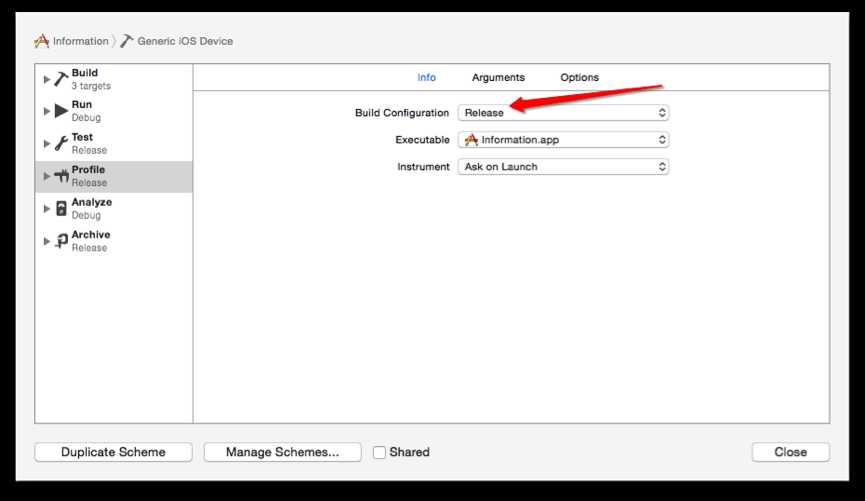Expand the Build disclosure triangle

[47, 79]
